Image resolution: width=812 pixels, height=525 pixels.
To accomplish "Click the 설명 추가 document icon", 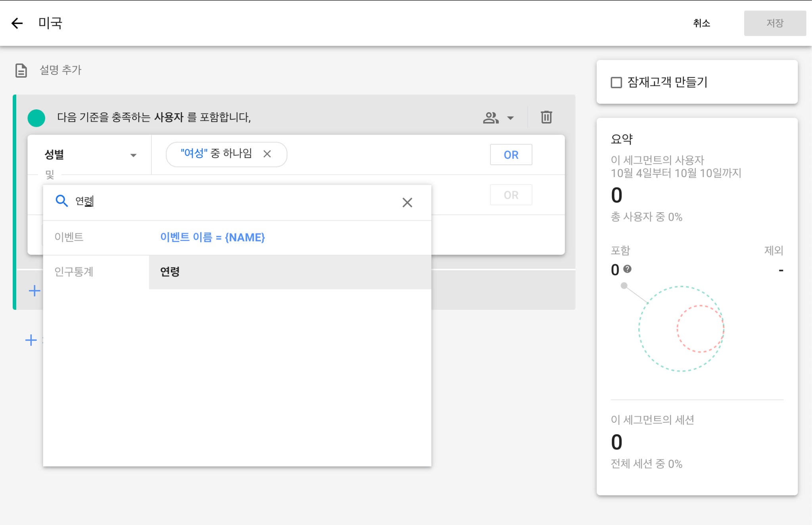I will [21, 71].
